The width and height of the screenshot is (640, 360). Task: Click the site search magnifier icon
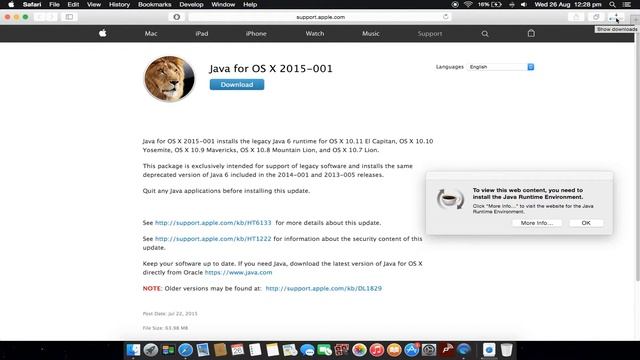[485, 34]
